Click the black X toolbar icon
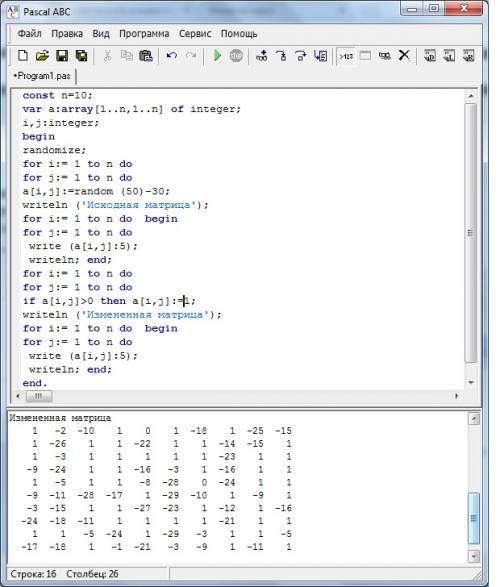 (404, 55)
